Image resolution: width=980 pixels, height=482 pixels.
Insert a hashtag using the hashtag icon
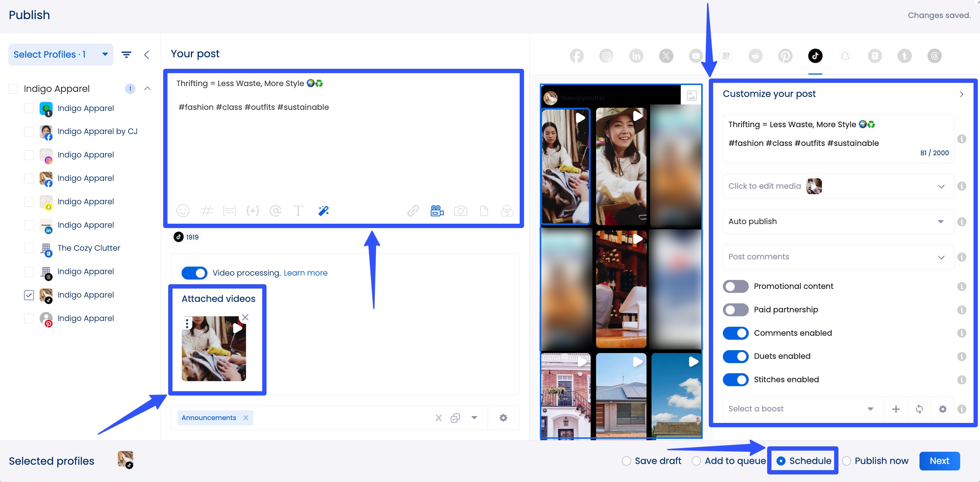coord(207,211)
